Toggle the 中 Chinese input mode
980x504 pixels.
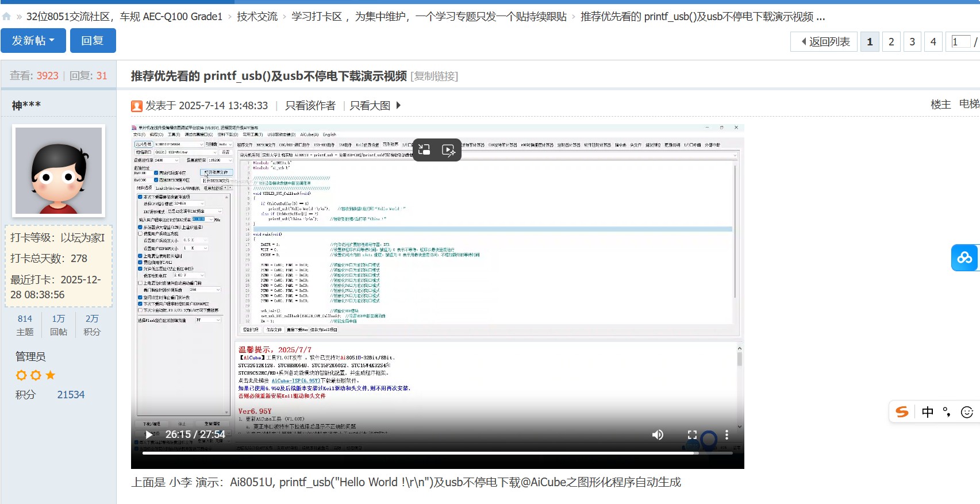928,411
